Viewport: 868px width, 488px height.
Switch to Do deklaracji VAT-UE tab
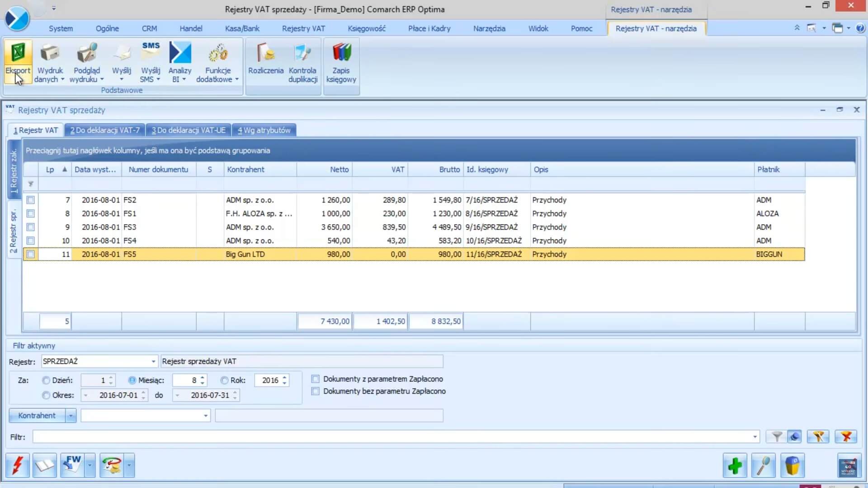[189, 130]
